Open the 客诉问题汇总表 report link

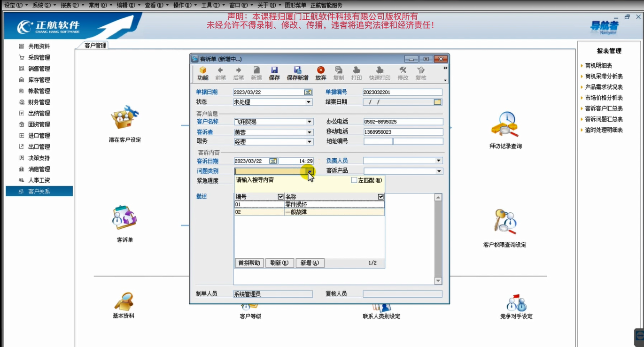604,119
